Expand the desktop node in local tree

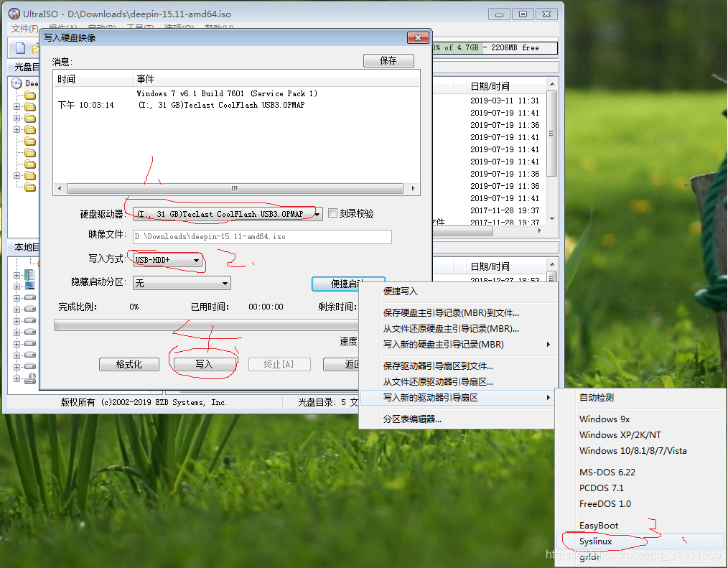coord(17,287)
